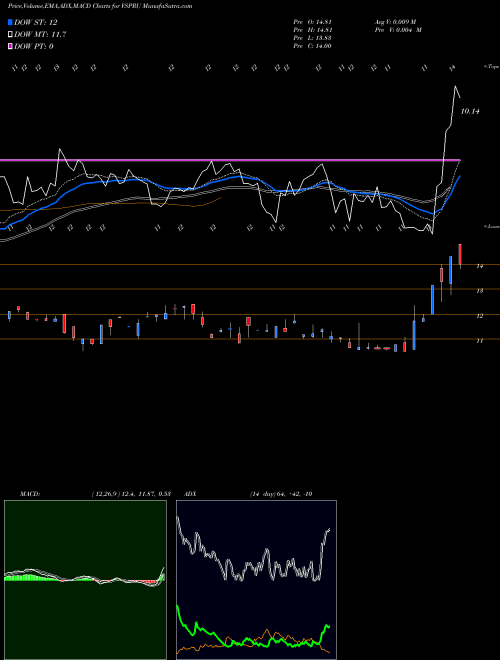Image resolution: width=500 pixels, height=660 pixels.
Task: Click the ADX values '(14 day) 64, +42, -10'
Action: [281, 494]
